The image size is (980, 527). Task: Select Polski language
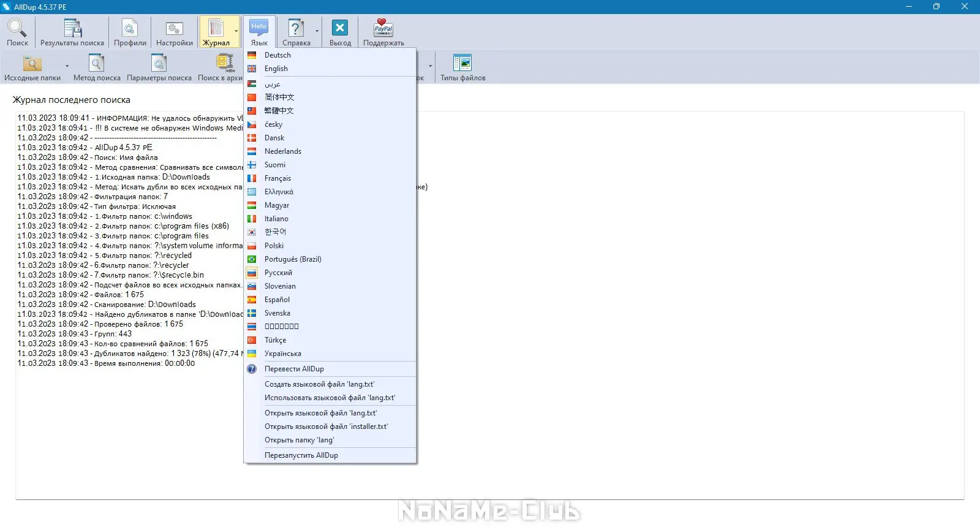[x=330, y=246]
